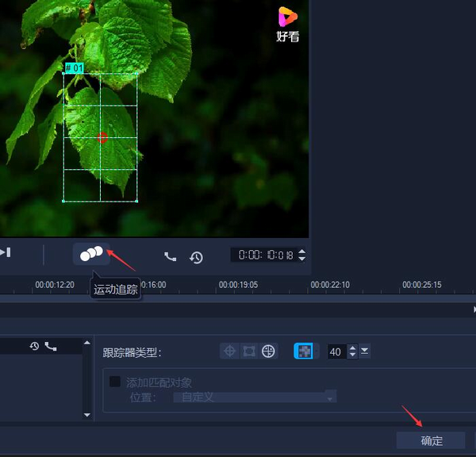Toggle the blue mosaic blur button
Viewport: 476px width, 457px height.
pyautogui.click(x=304, y=351)
